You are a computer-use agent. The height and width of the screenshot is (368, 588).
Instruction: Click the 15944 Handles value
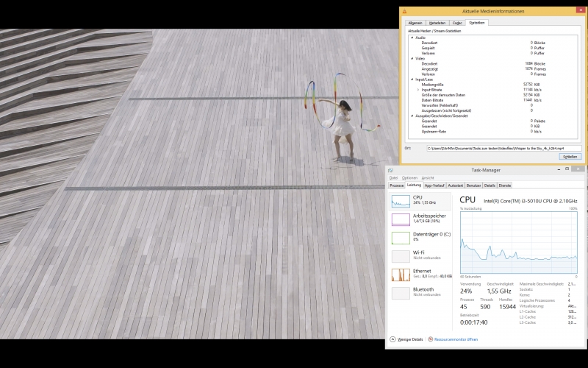tap(507, 307)
